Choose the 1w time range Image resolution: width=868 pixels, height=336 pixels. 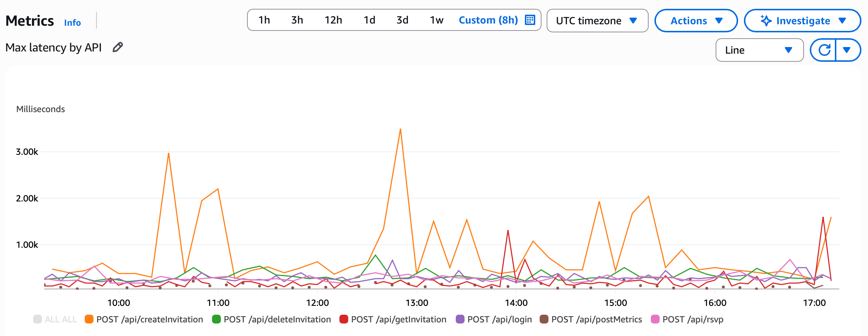(x=436, y=20)
